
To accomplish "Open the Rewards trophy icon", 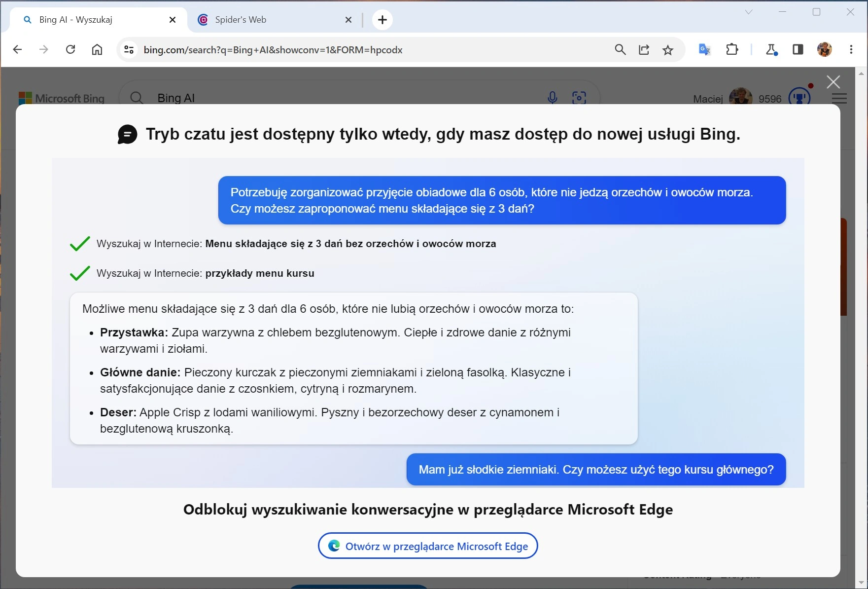I will coord(799,96).
